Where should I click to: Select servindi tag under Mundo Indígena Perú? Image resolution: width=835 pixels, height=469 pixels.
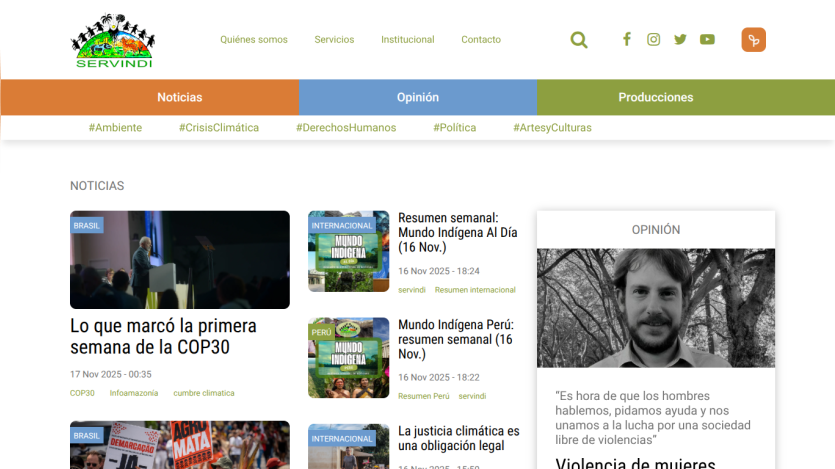click(x=472, y=396)
